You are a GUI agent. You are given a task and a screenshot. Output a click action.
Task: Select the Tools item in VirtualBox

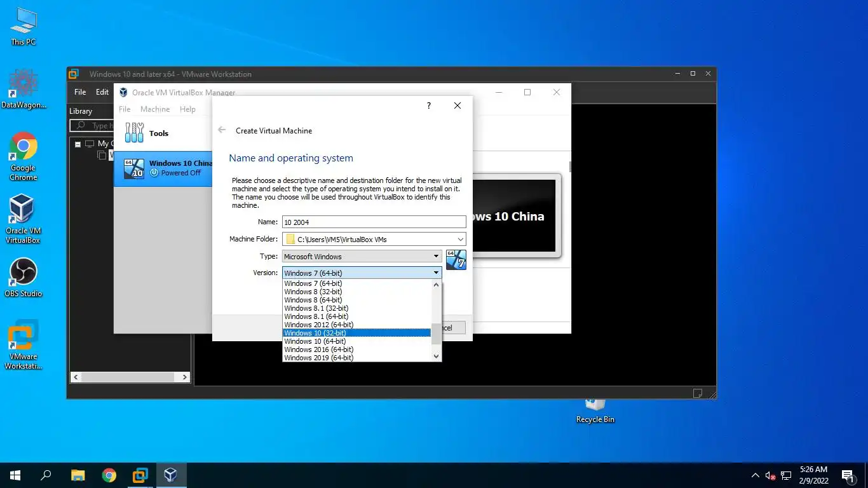pos(163,133)
